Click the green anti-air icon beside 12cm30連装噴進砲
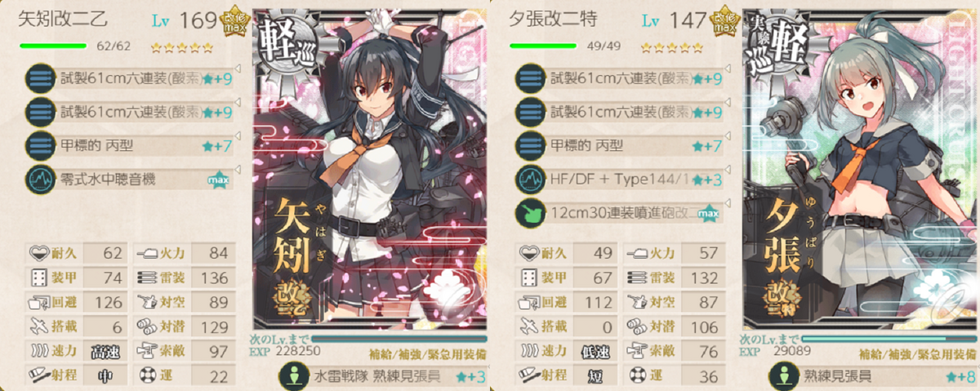This screenshot has height=391, width=980. (x=530, y=214)
